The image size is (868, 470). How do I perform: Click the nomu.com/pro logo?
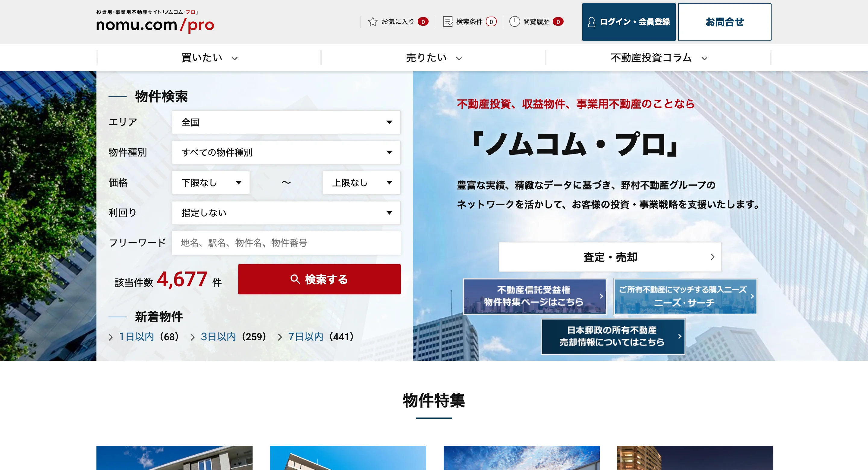155,22
